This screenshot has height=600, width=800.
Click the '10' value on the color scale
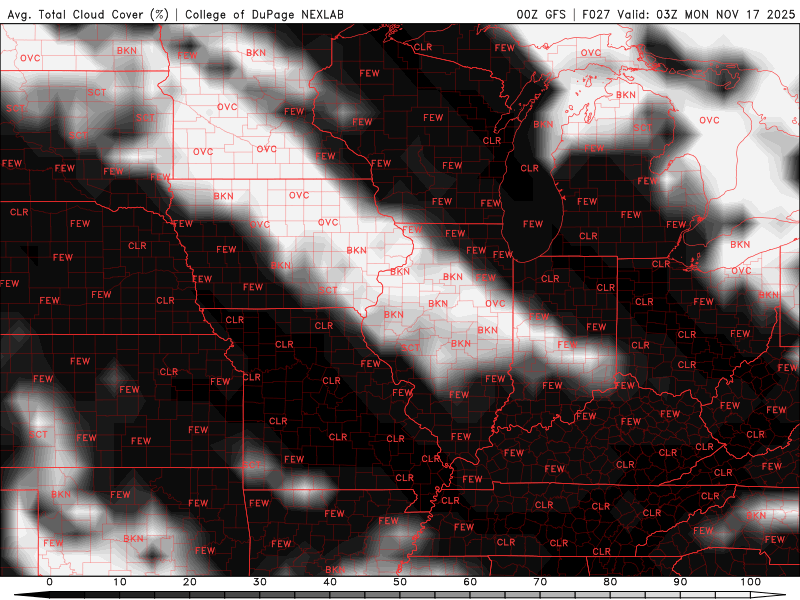click(119, 582)
